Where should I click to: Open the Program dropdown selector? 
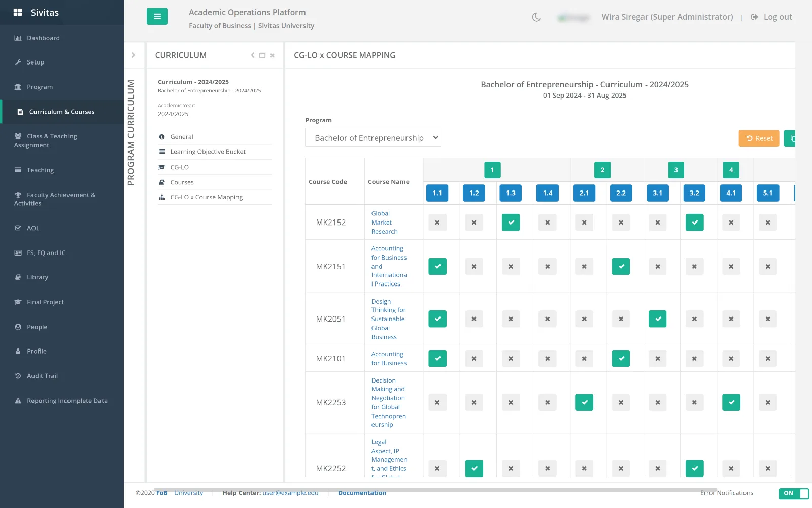[x=373, y=138]
